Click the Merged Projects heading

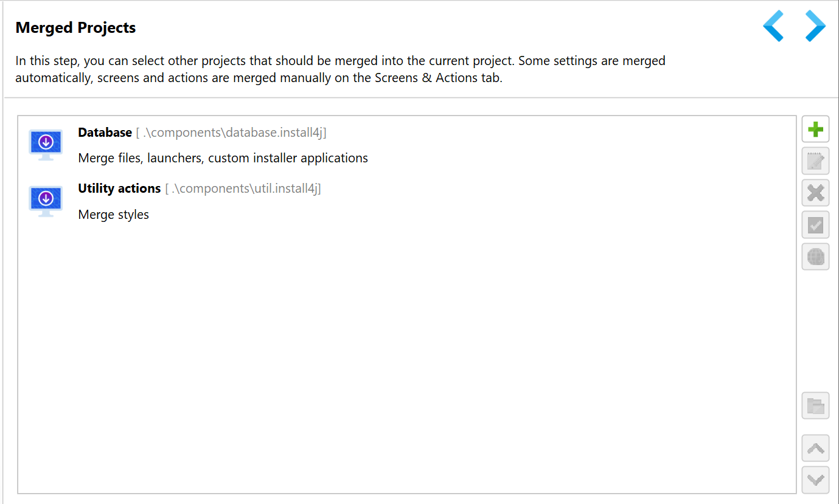click(x=75, y=27)
